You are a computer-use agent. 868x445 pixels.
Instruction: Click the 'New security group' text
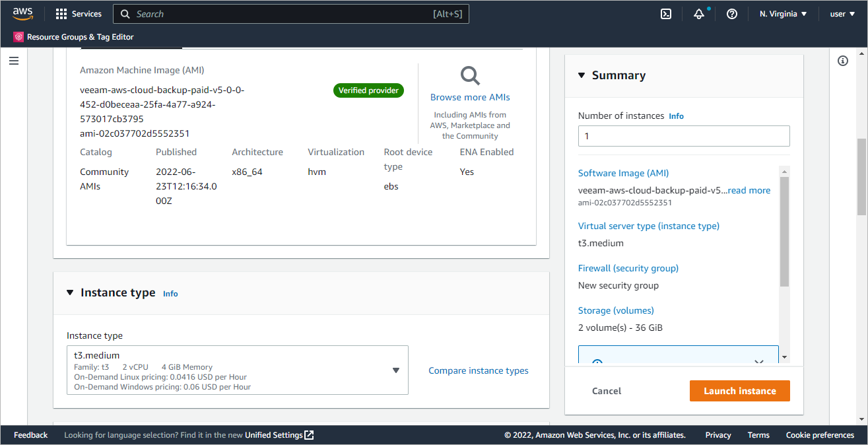[x=618, y=285]
